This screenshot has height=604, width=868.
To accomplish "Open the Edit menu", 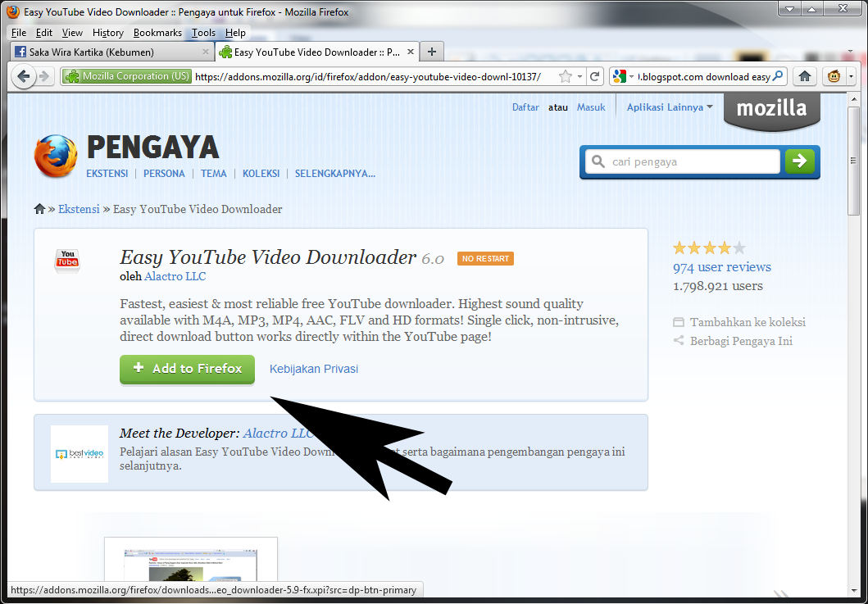I will click(44, 33).
